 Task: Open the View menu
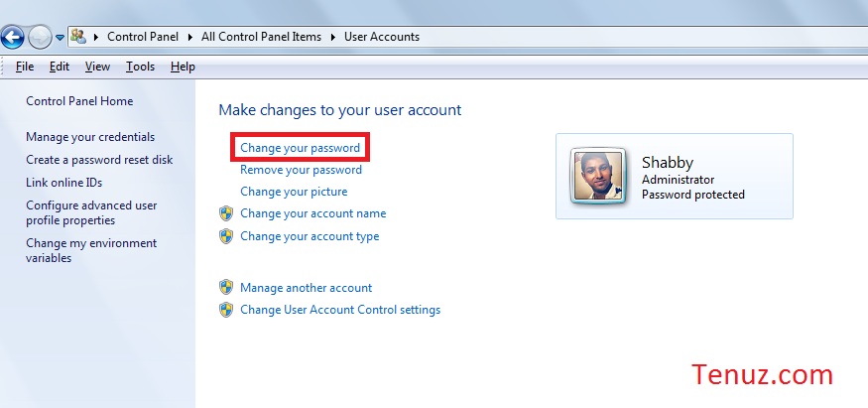click(97, 67)
